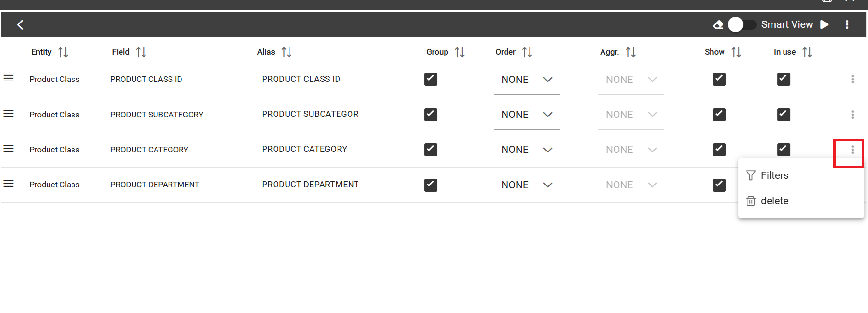Sort by In use column arrows

coord(808,52)
